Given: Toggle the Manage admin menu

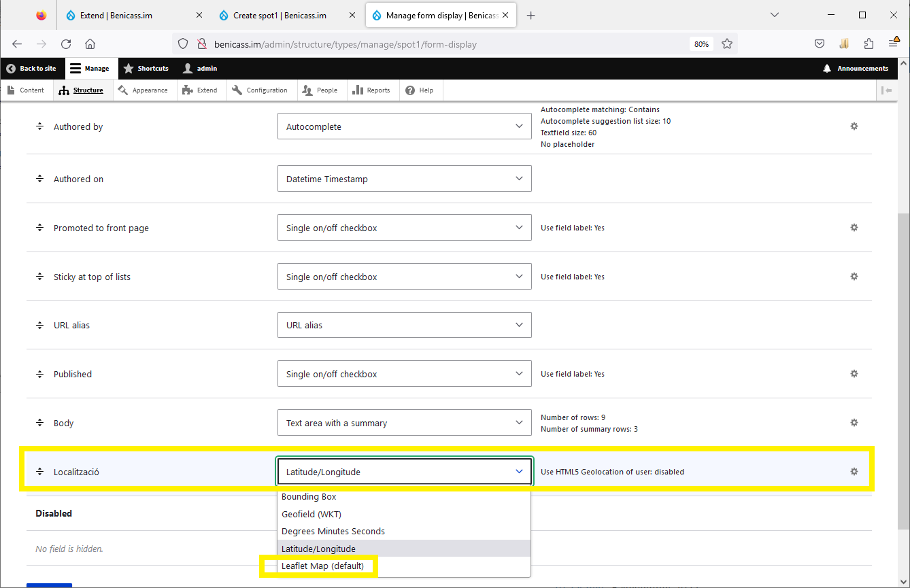Looking at the screenshot, I should [x=90, y=69].
